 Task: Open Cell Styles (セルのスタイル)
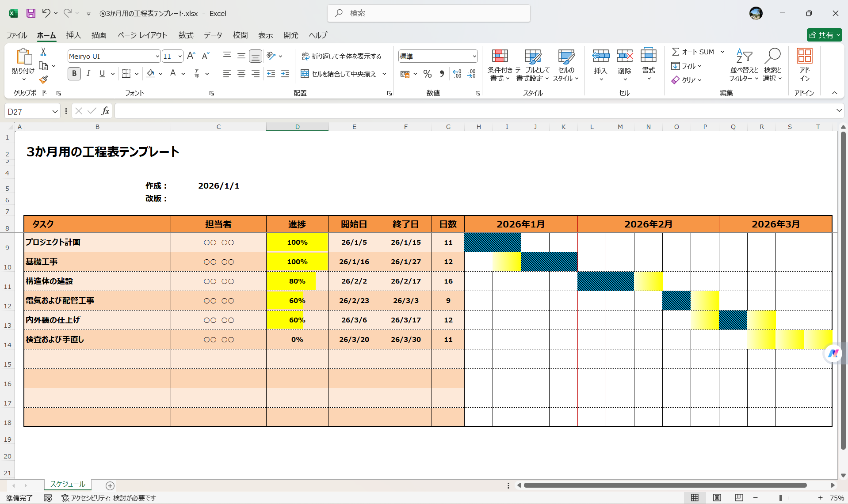point(566,64)
